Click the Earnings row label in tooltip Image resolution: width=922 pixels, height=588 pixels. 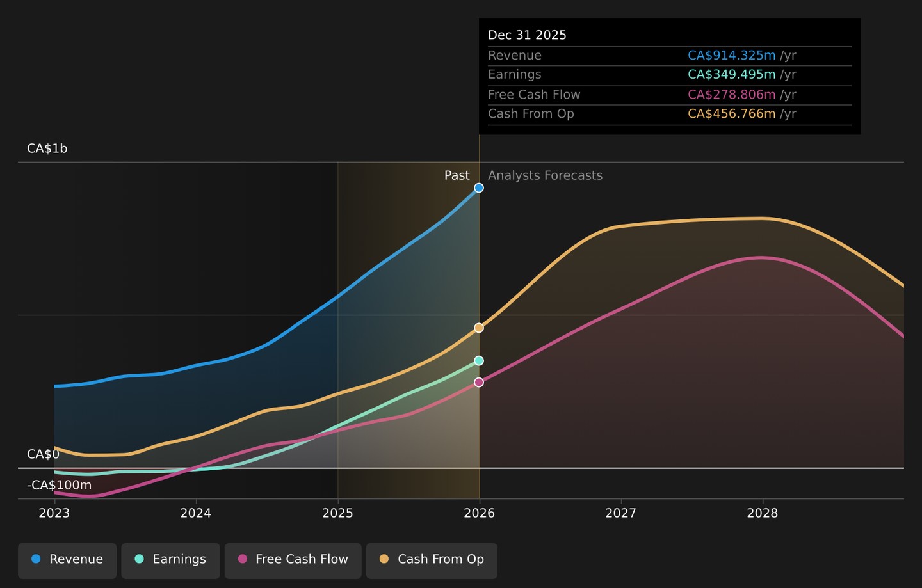[x=515, y=75]
